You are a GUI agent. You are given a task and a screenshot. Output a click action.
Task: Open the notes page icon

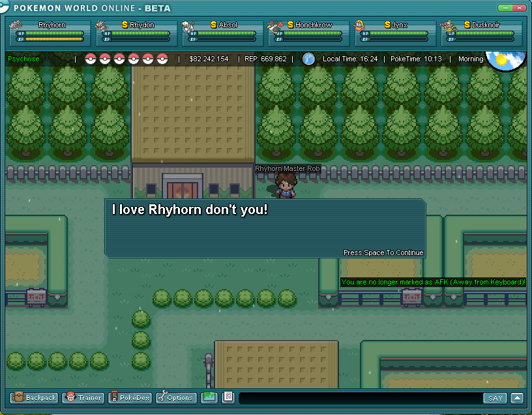228,397
